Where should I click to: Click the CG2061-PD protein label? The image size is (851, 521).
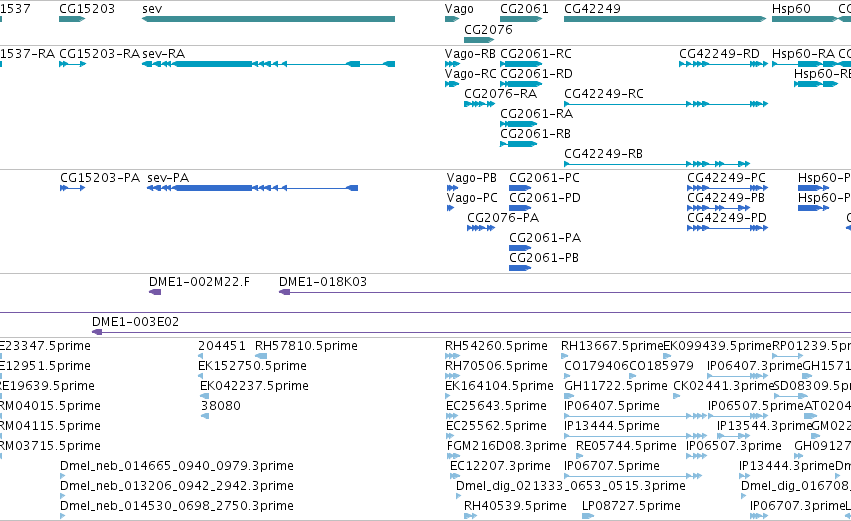(x=545, y=198)
